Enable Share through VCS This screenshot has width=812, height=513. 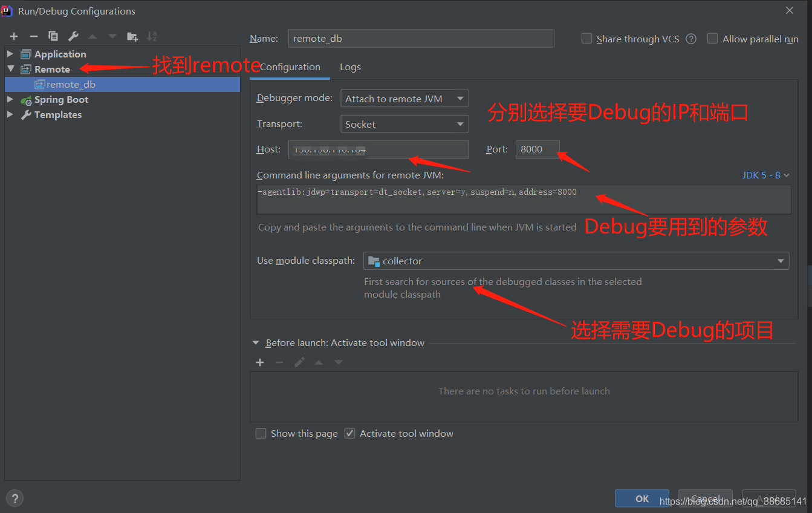(x=586, y=38)
